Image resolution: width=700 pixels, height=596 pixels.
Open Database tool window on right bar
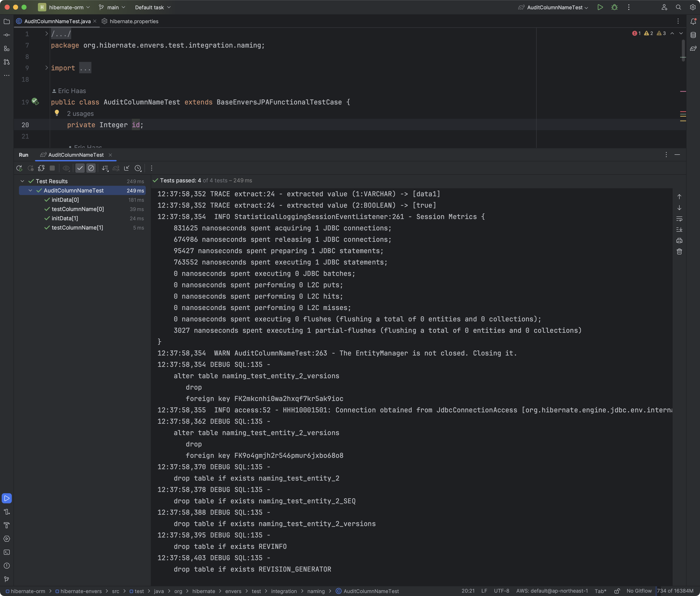point(693,35)
